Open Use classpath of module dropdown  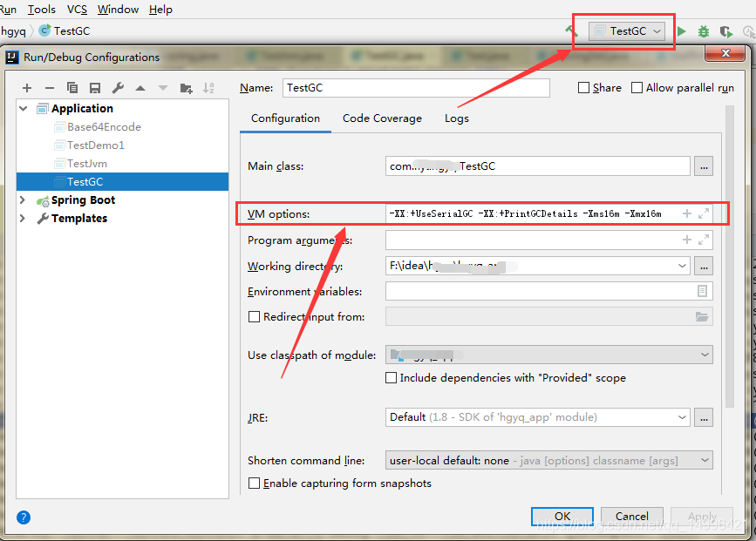pos(705,355)
